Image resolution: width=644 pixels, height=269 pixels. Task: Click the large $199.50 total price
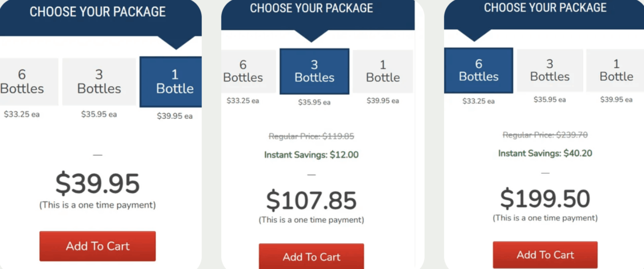point(545,199)
